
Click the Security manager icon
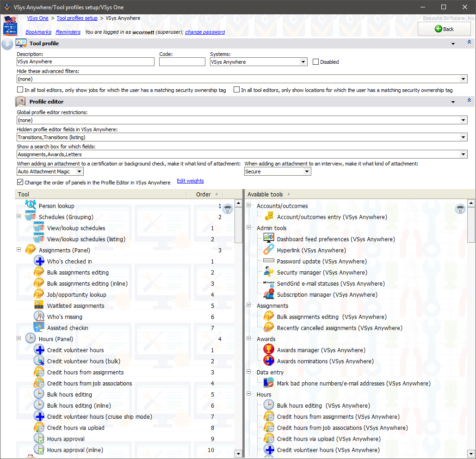coord(269,272)
